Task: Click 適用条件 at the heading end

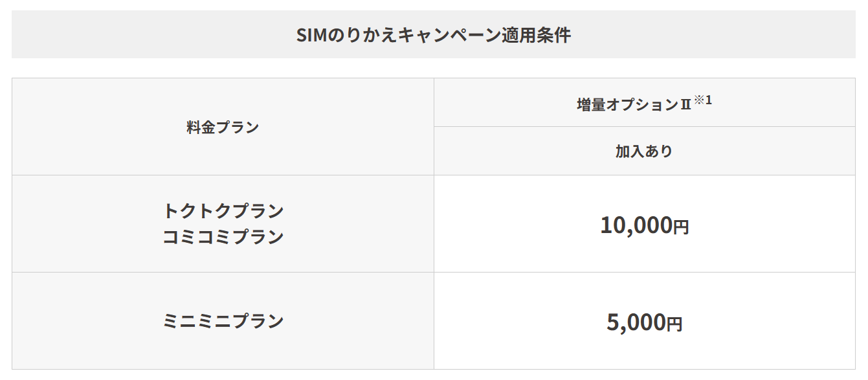Action: (537, 35)
